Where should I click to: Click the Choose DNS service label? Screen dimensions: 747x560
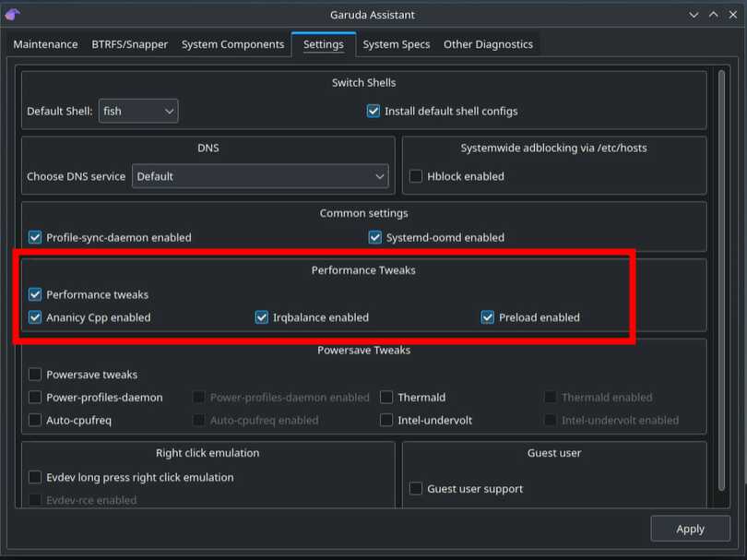(77, 177)
